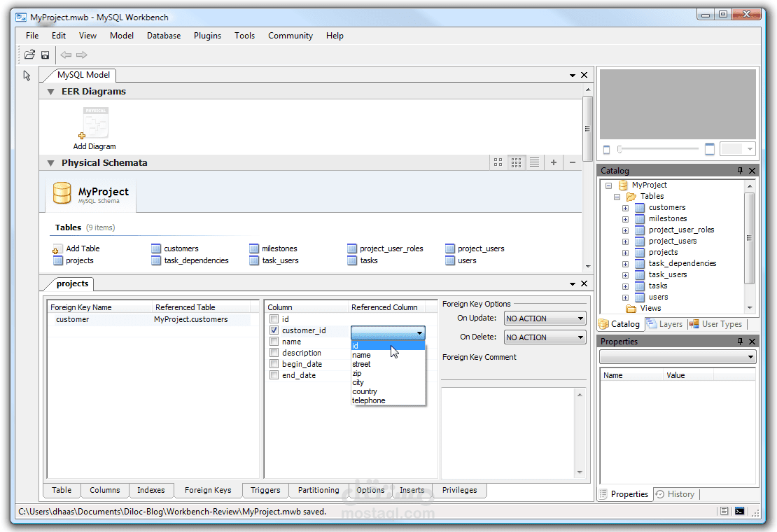Check the begin_date column checkbox
Image resolution: width=777 pixels, height=532 pixels.
[274, 363]
